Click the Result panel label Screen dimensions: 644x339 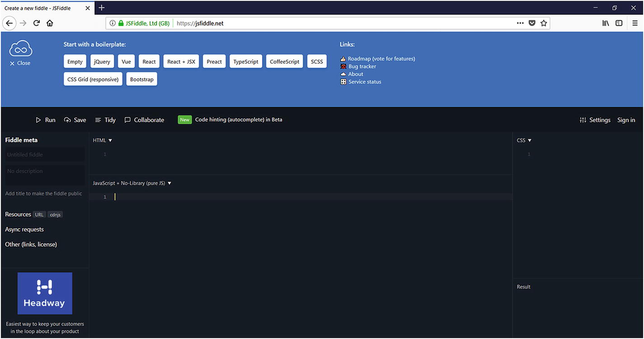click(524, 287)
